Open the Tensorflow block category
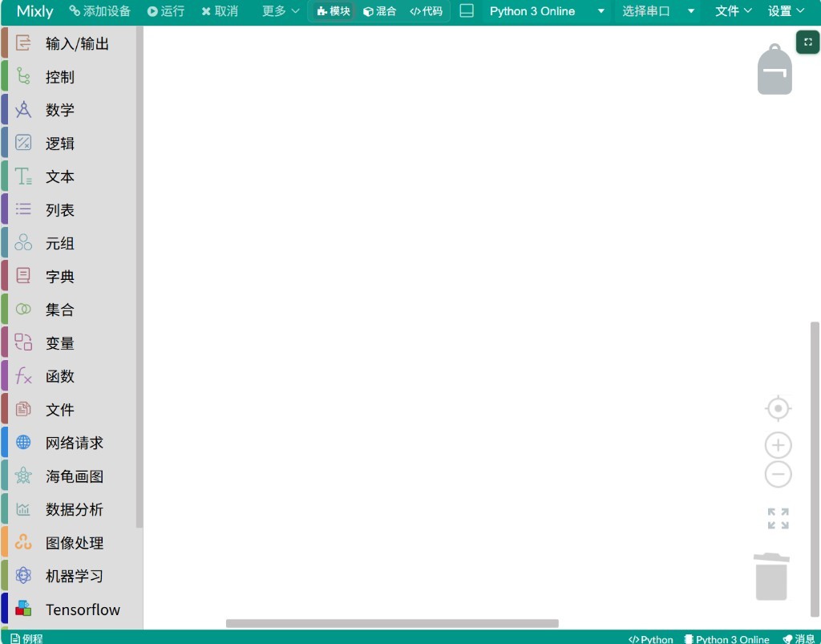The width and height of the screenshot is (821, 644). click(x=68, y=610)
